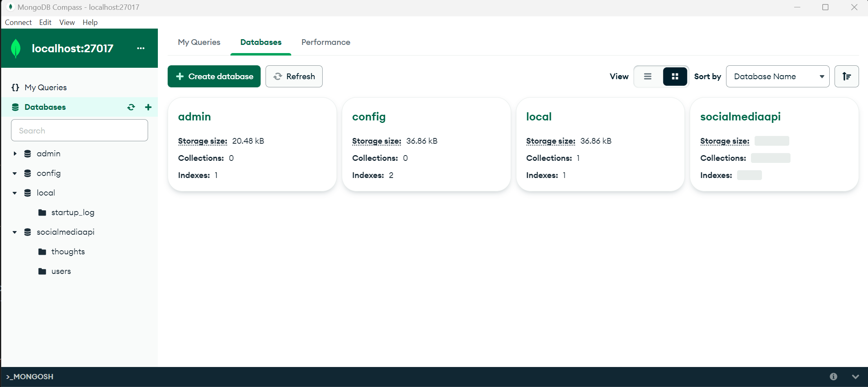Image resolution: width=868 pixels, height=387 pixels.
Task: Collapse the local database tree
Action: coord(15,193)
